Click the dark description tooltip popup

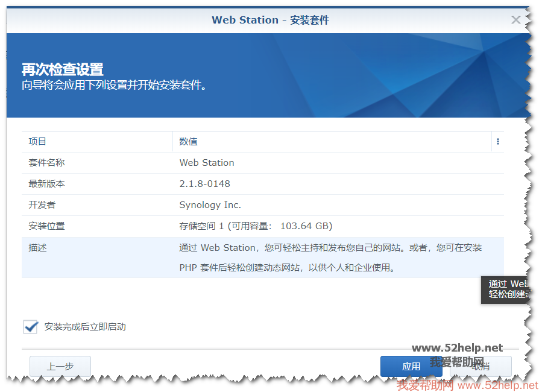pos(506,289)
